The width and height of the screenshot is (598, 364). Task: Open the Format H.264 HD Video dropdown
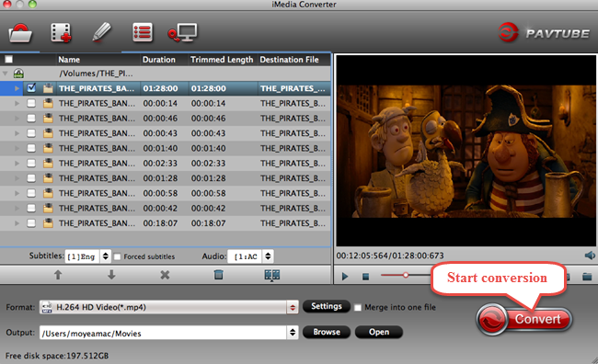168,307
